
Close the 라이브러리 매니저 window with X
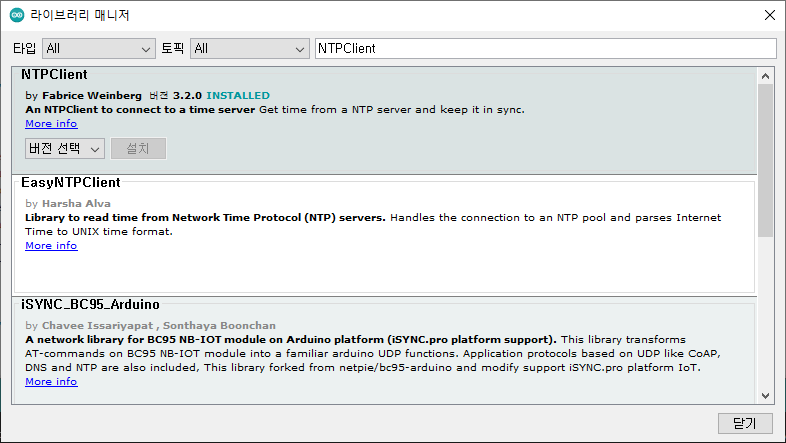pyautogui.click(x=770, y=15)
